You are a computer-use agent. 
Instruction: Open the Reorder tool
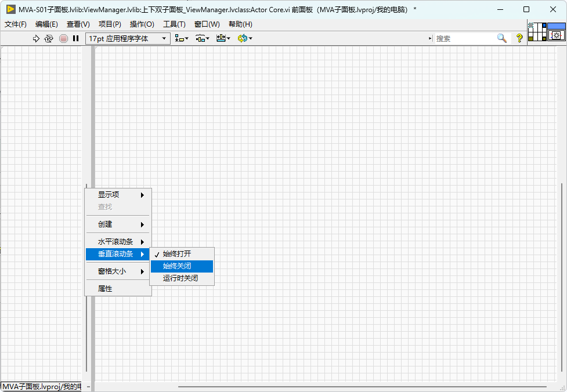(x=245, y=38)
